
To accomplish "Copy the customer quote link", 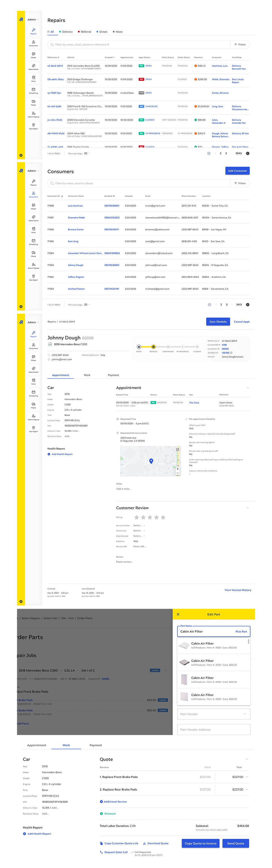I will tap(119, 843).
